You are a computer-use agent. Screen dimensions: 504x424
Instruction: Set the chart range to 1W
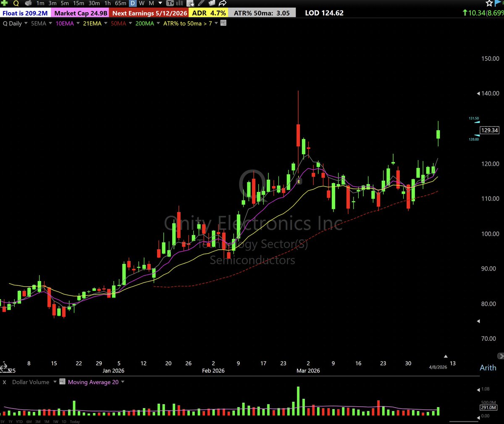[55, 421]
